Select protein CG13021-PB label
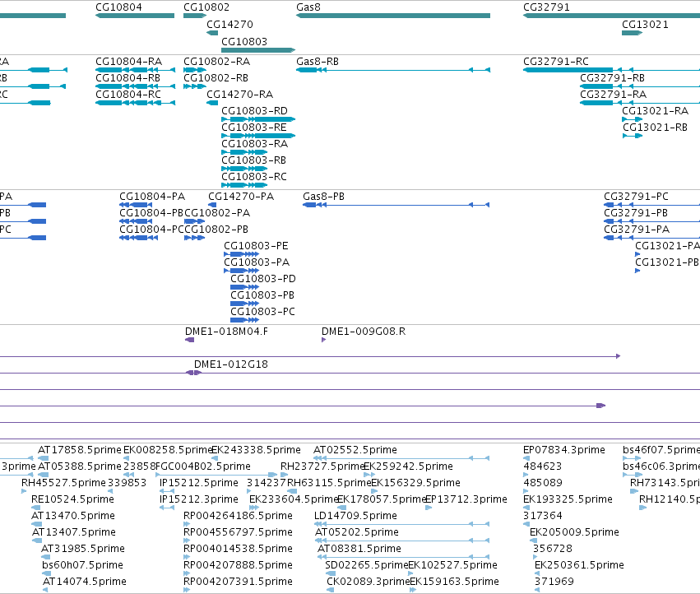 point(667,262)
